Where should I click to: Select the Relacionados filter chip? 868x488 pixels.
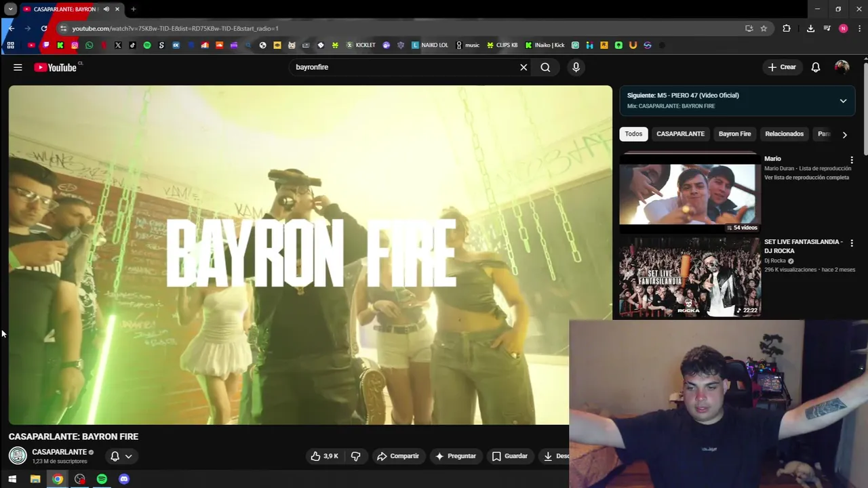[x=784, y=134]
